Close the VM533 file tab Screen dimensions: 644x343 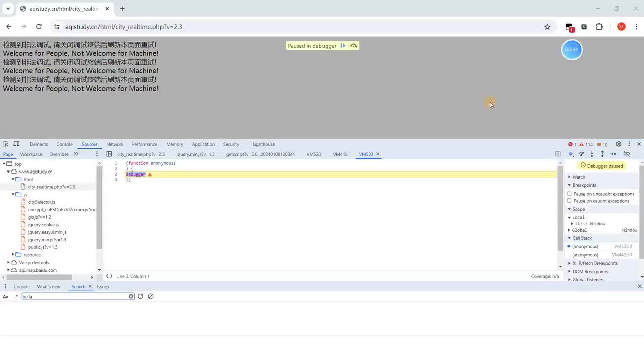pos(378,154)
